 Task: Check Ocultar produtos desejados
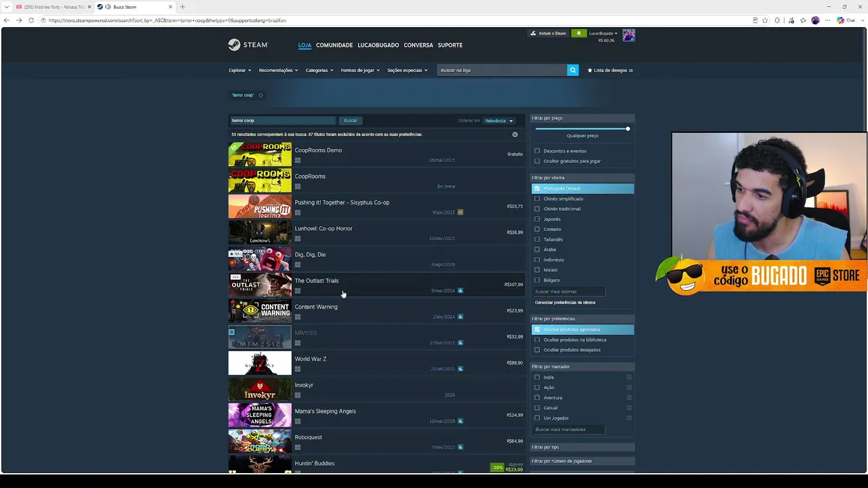tap(537, 350)
